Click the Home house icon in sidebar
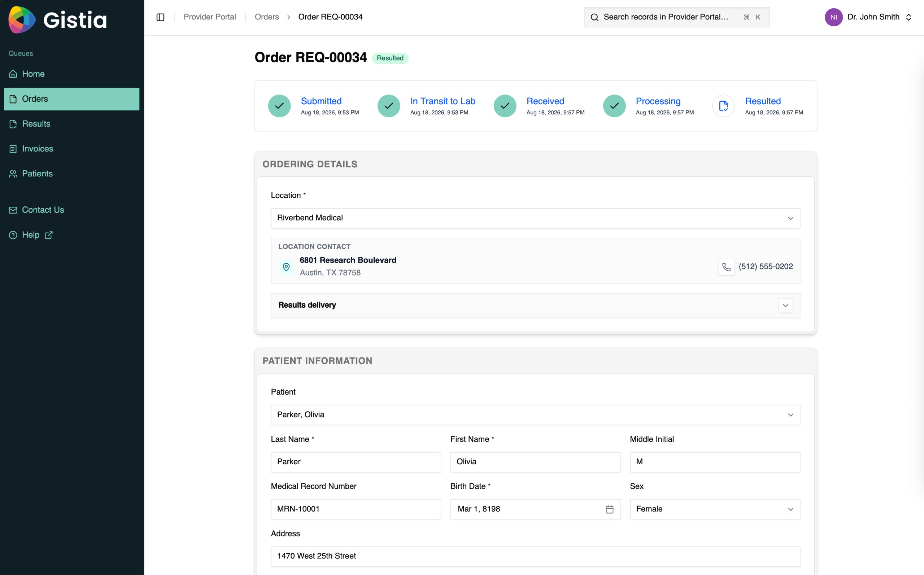 coord(13,74)
